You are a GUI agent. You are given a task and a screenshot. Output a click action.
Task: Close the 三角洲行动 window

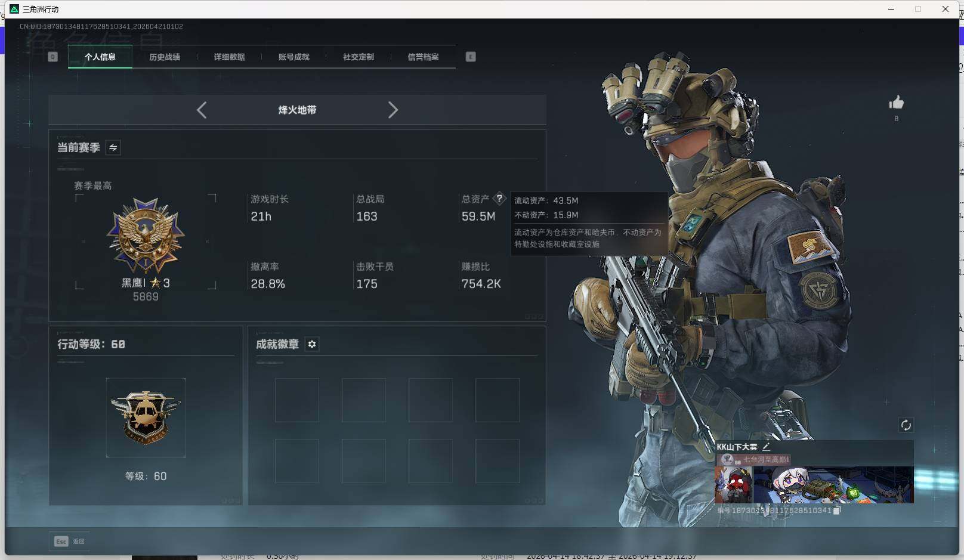(x=946, y=9)
